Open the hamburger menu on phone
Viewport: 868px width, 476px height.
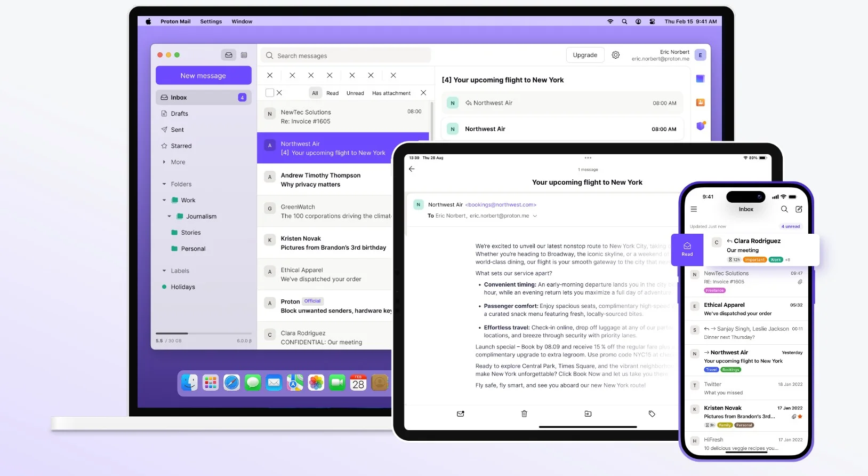(694, 209)
